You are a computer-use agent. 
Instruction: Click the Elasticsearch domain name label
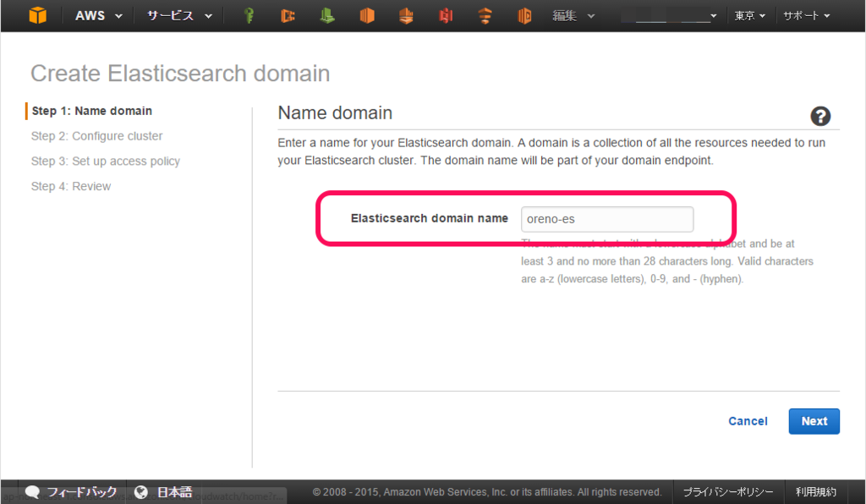pyautogui.click(x=429, y=219)
